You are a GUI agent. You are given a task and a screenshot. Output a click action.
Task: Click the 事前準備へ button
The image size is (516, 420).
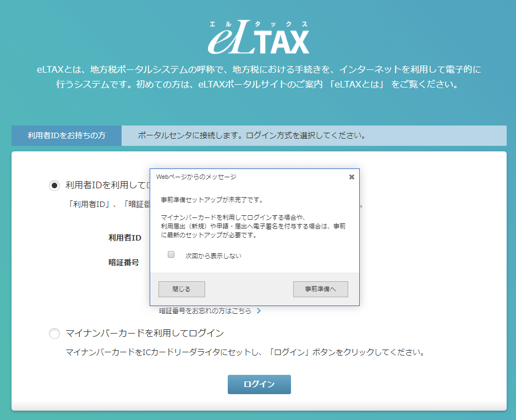coord(320,289)
